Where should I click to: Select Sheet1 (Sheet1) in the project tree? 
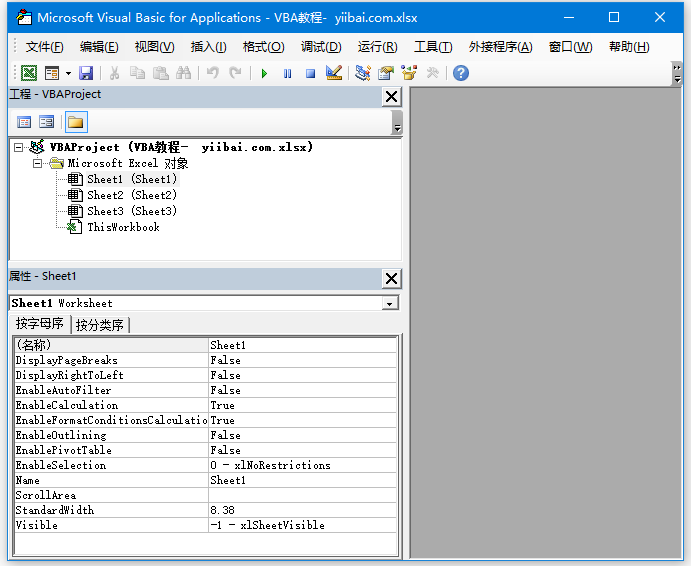(132, 179)
